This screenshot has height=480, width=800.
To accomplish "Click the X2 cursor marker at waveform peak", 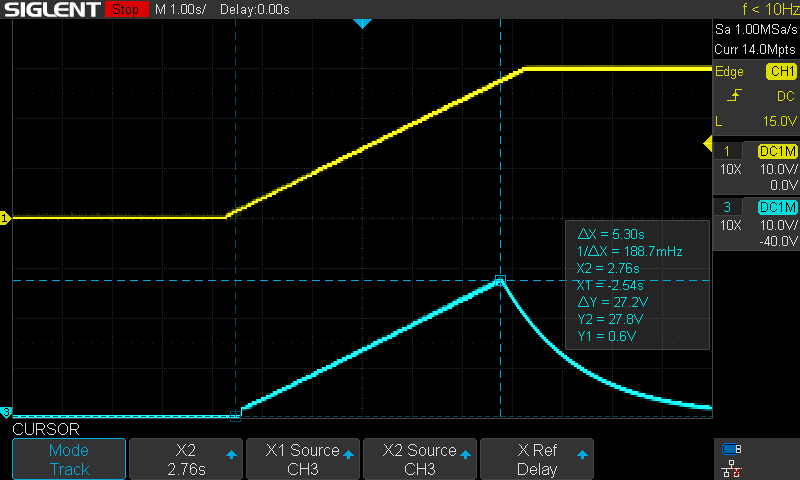I will pyautogui.click(x=500, y=281).
